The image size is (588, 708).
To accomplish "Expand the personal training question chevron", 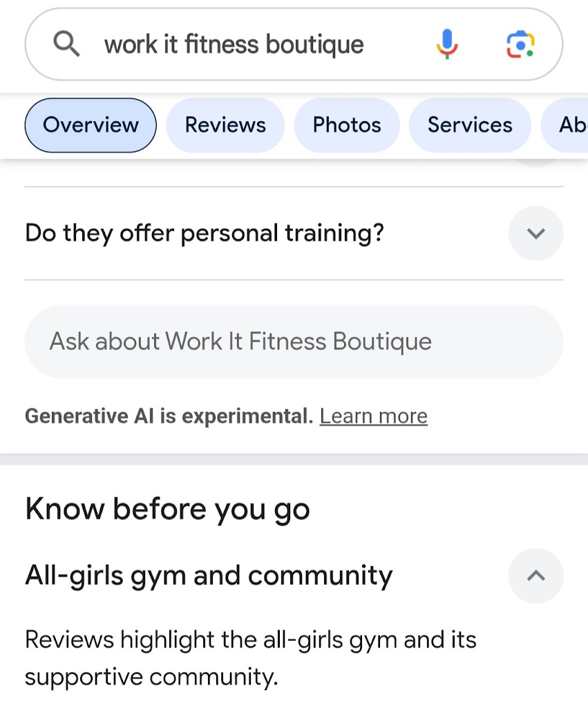I will pyautogui.click(x=535, y=233).
